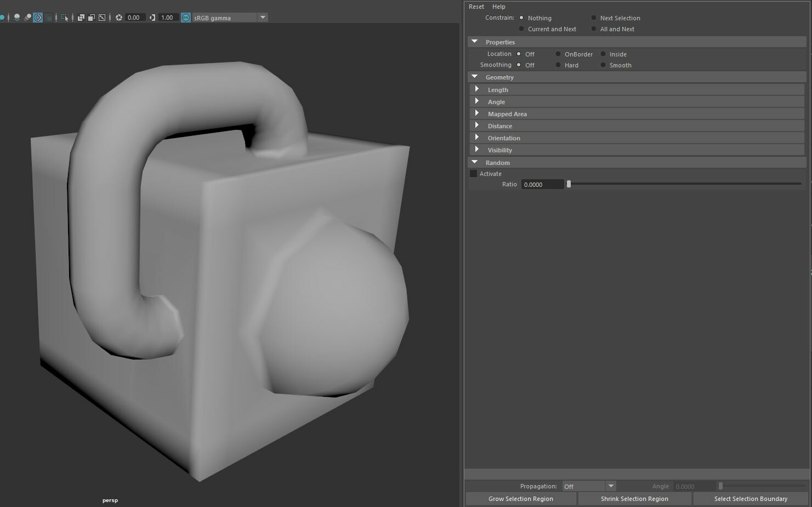Toggle the shadows display icon
This screenshot has width=812, height=507.
tap(27, 17)
